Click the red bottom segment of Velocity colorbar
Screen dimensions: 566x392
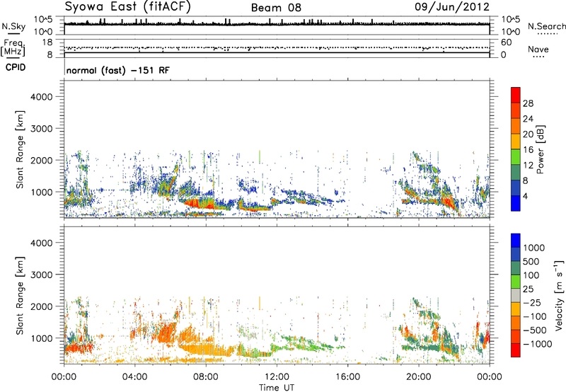[516, 350]
